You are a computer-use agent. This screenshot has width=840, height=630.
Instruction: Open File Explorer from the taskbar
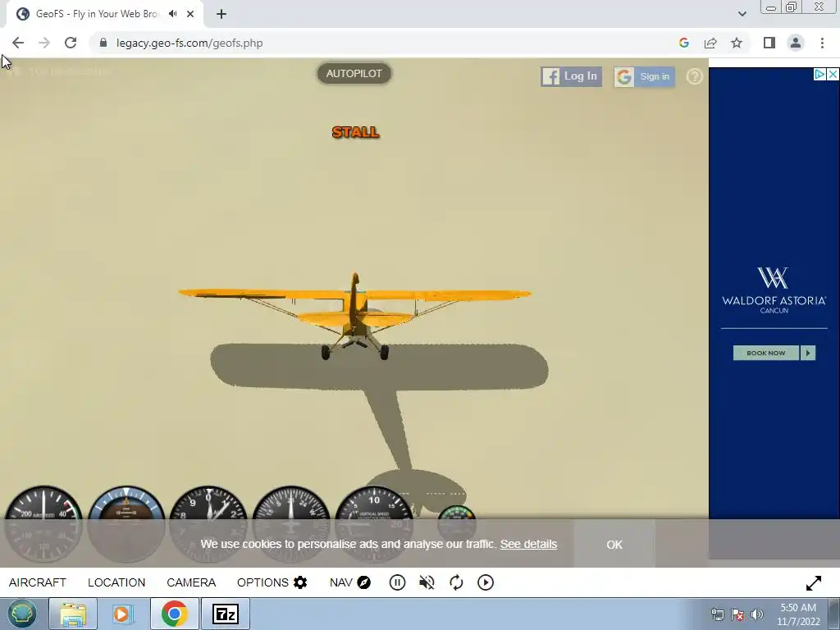(x=73, y=614)
